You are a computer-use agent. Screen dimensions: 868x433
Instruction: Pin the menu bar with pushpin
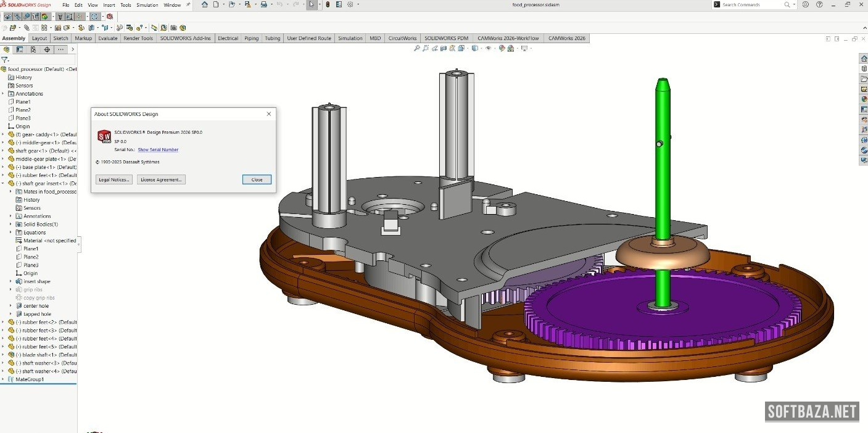188,4
